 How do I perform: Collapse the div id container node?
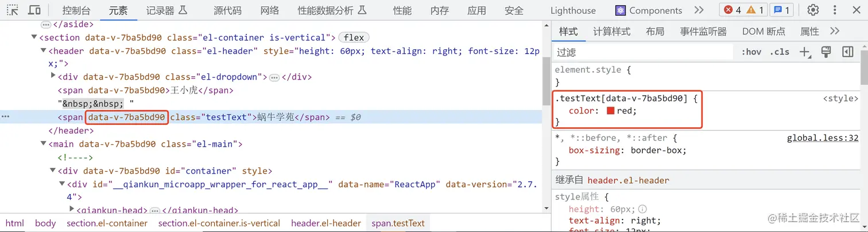pos(53,171)
